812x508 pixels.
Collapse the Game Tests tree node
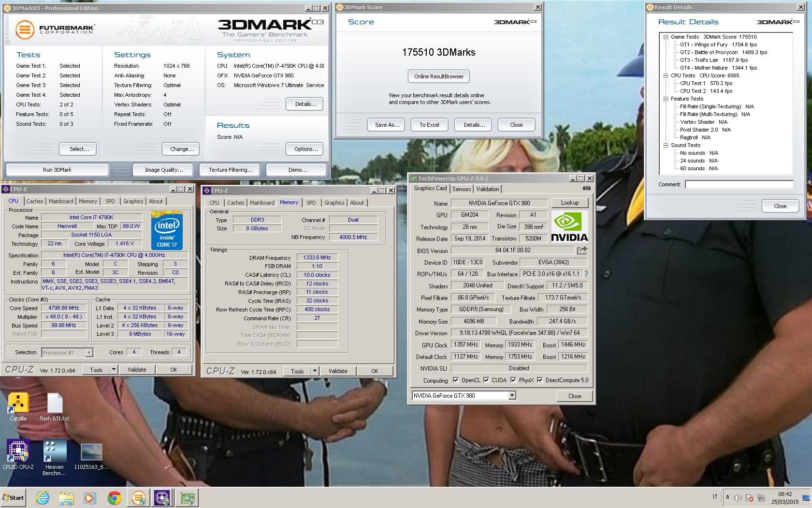point(666,37)
